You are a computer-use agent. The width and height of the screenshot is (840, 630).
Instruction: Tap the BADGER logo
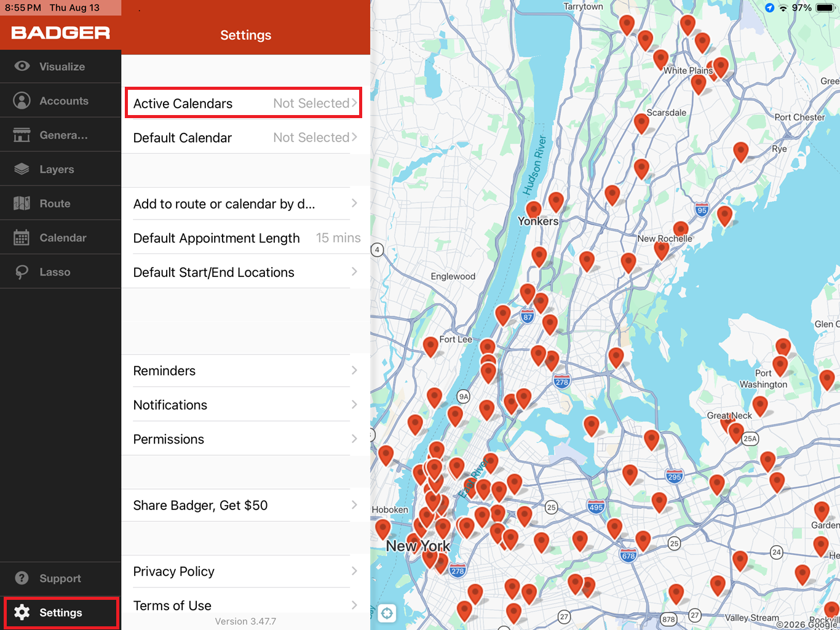[60, 33]
